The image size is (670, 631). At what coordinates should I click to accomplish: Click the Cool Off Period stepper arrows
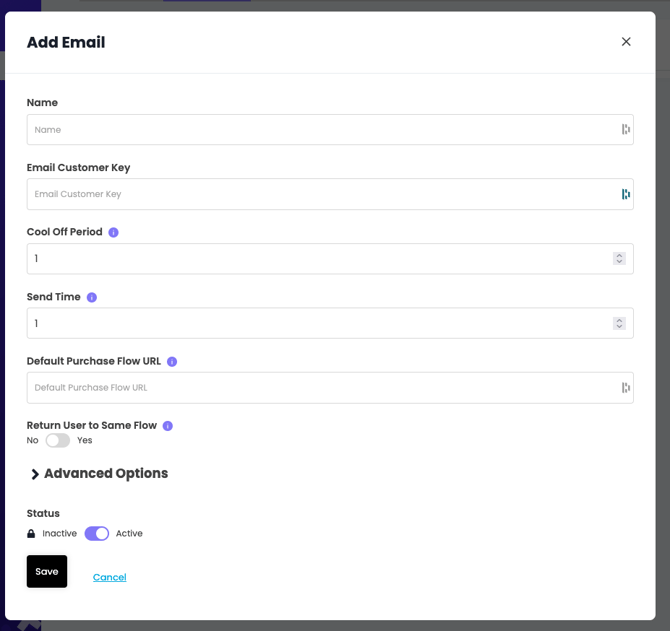pos(619,259)
